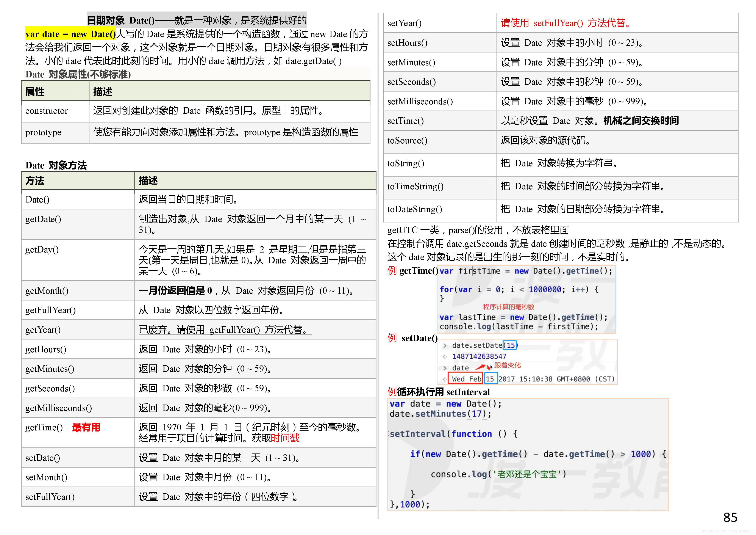Click the 'Date 对象方法' heading
The image size is (756, 535).
coord(56,165)
